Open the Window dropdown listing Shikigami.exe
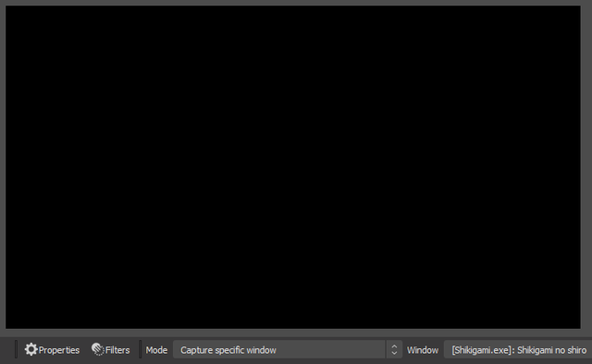The height and width of the screenshot is (364, 592). 518,349
